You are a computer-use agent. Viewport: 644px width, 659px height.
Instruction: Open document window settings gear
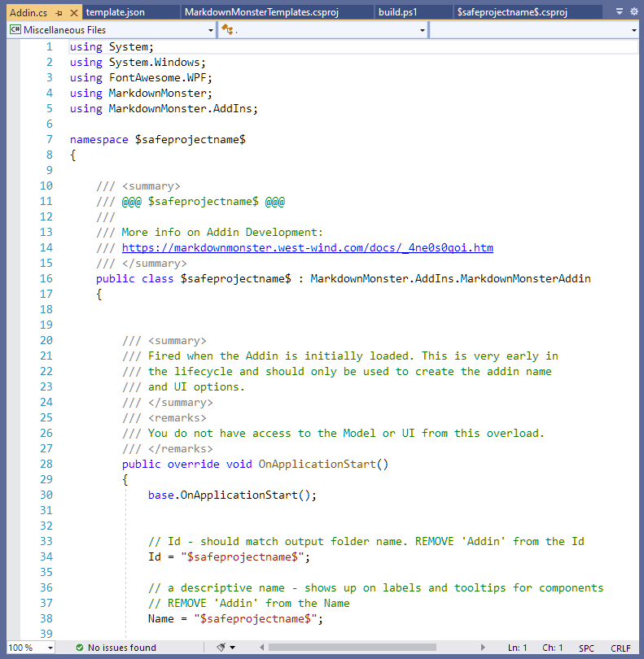tap(634, 11)
